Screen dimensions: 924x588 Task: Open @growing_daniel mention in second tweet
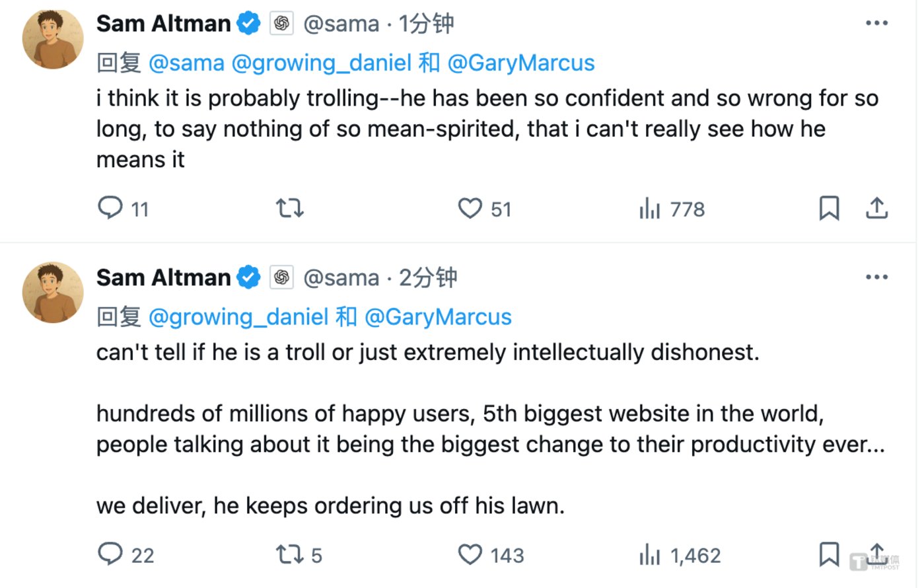coord(238,317)
